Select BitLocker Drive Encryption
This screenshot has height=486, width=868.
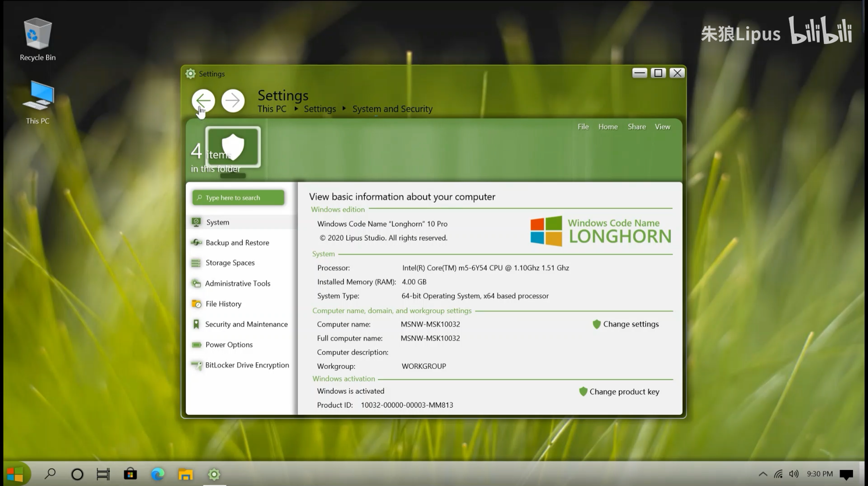[x=247, y=365]
